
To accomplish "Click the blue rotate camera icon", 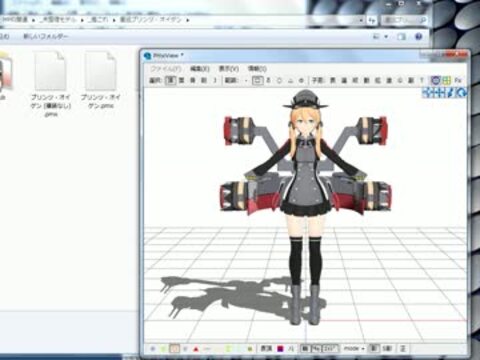I will pos(462,92).
